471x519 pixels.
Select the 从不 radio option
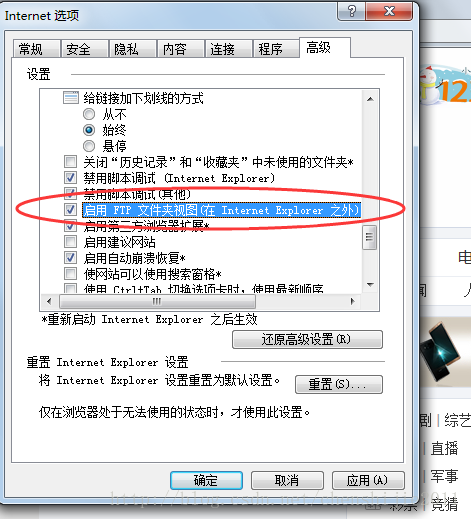(89, 114)
